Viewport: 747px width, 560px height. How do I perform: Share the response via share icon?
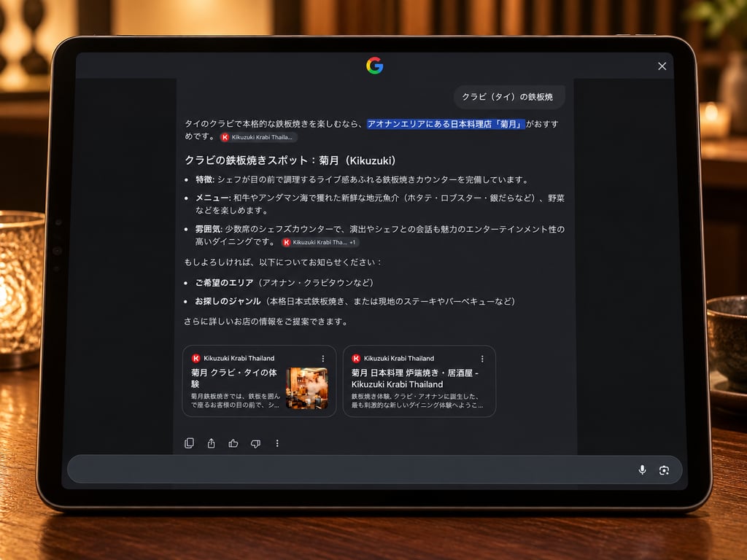(x=211, y=443)
